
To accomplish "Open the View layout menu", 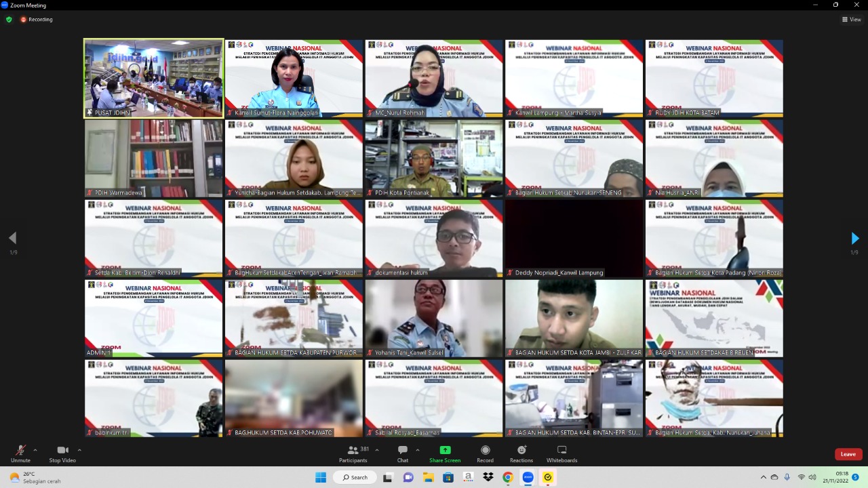I will coord(851,20).
